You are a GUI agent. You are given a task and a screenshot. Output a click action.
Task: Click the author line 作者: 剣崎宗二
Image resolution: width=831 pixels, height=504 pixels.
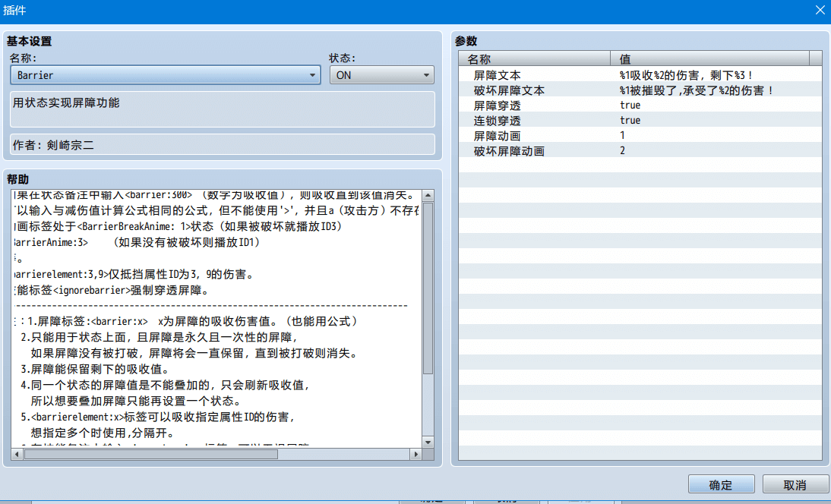point(53,144)
